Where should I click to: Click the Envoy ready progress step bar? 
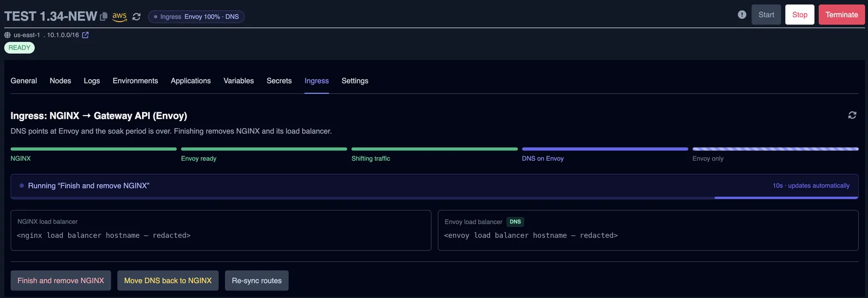click(x=264, y=149)
